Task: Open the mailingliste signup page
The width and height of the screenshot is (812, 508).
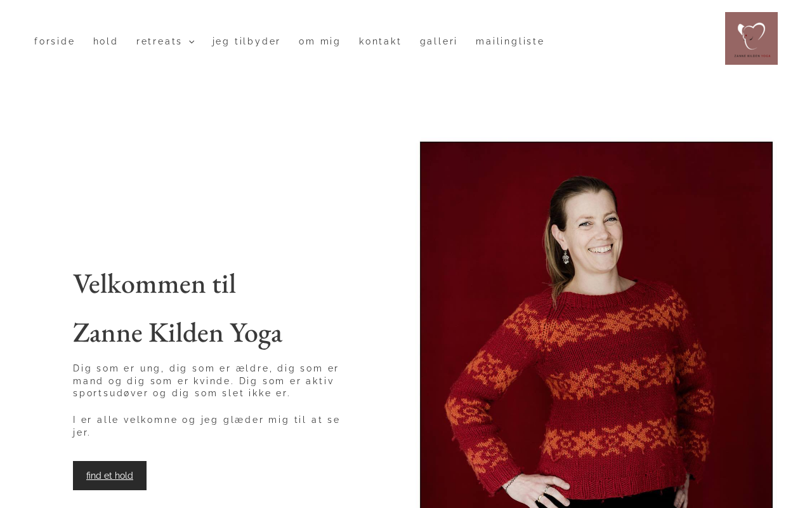Action: click(510, 41)
